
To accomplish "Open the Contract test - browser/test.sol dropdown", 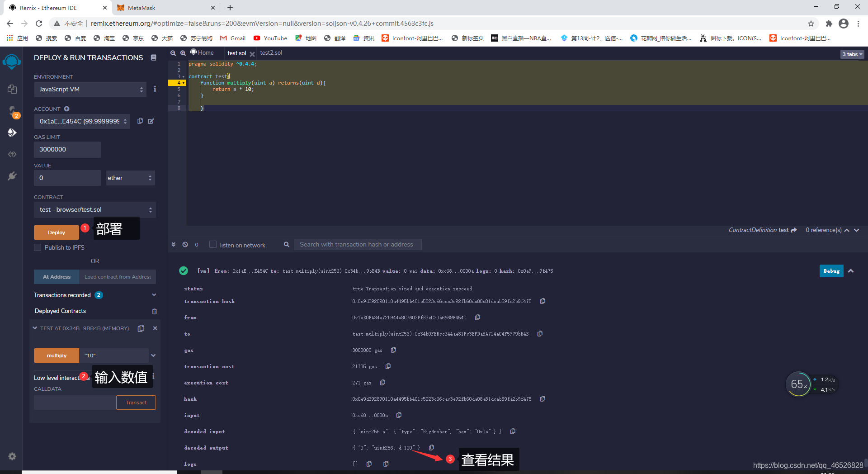I will coord(95,210).
